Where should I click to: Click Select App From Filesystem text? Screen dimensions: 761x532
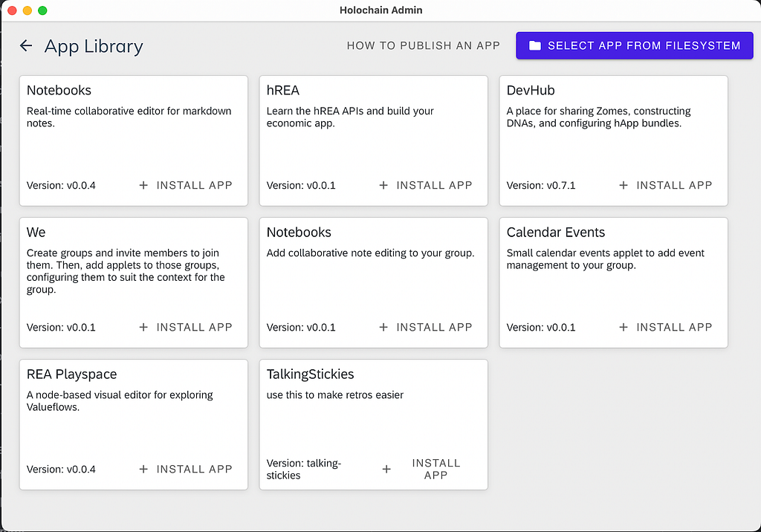pyautogui.click(x=644, y=45)
